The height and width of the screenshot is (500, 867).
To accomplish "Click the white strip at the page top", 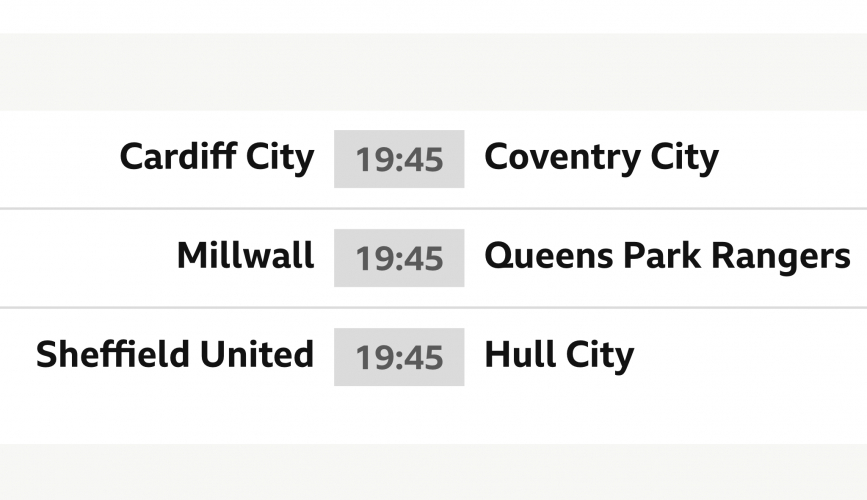I will 433,15.
